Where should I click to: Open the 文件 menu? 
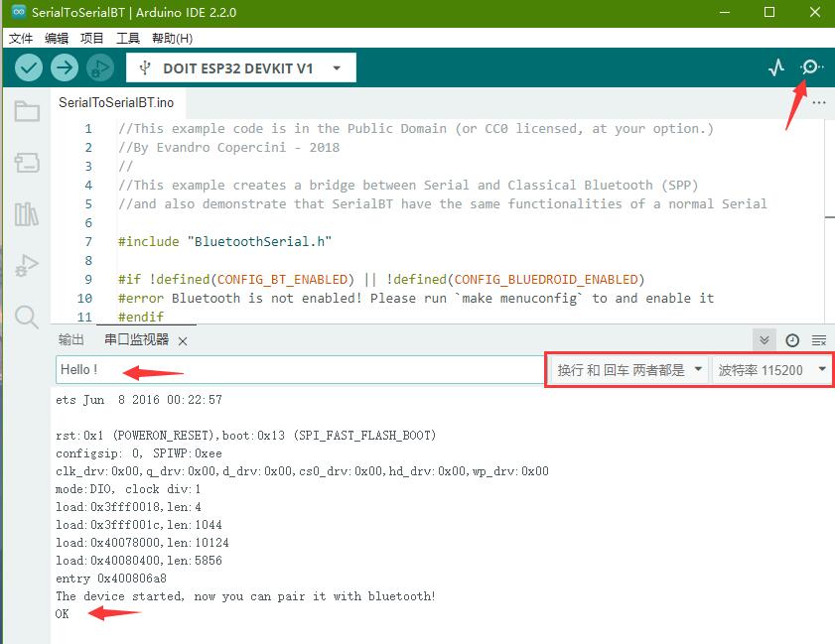click(21, 39)
